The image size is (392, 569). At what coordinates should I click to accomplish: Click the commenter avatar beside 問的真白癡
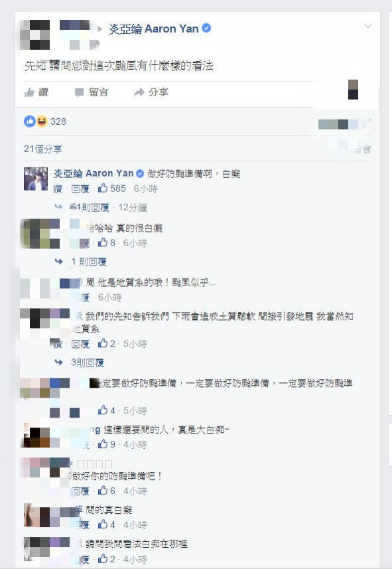(36, 515)
